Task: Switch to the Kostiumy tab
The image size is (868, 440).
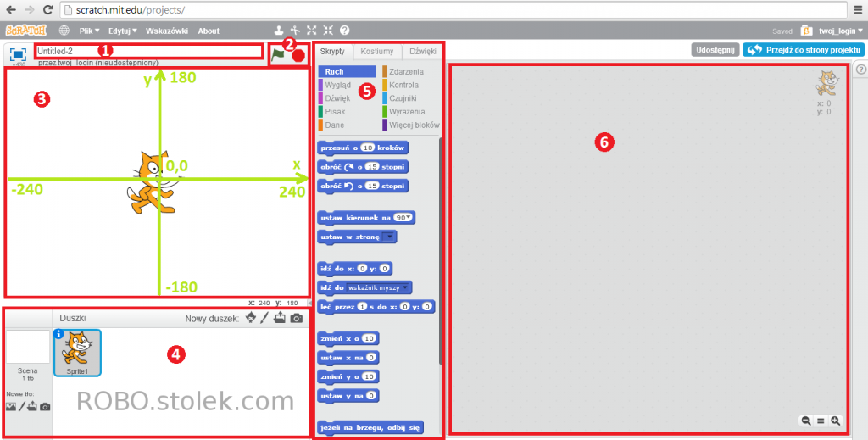Action: (x=376, y=51)
